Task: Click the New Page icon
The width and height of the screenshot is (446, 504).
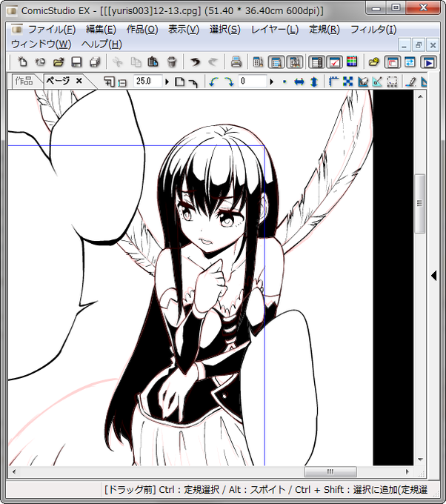Action: [21, 62]
